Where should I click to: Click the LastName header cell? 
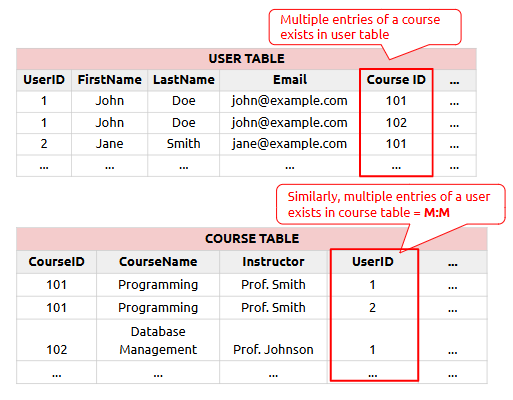pos(184,80)
